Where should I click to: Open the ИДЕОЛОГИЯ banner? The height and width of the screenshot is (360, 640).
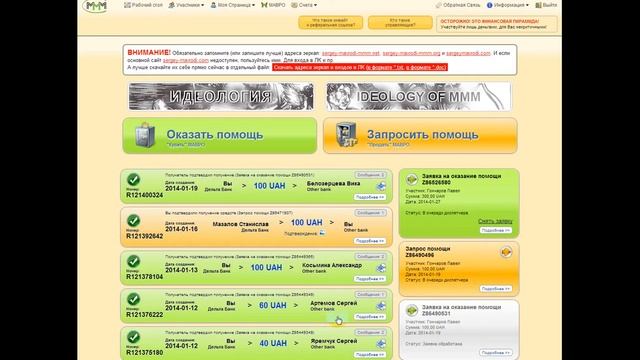point(221,97)
